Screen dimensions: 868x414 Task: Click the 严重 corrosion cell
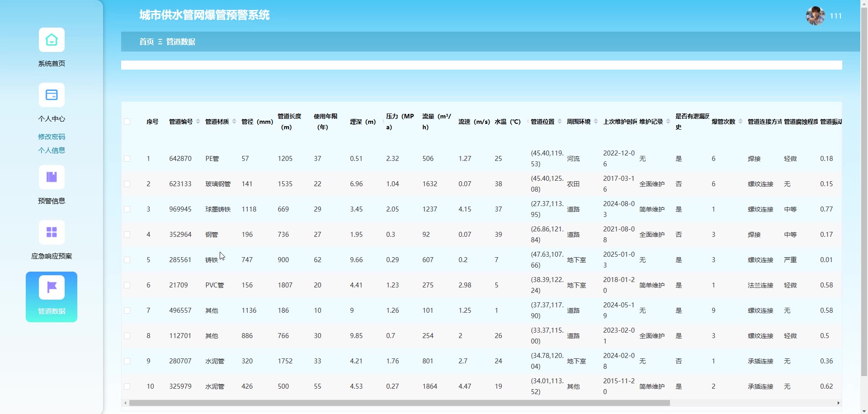(x=790, y=260)
